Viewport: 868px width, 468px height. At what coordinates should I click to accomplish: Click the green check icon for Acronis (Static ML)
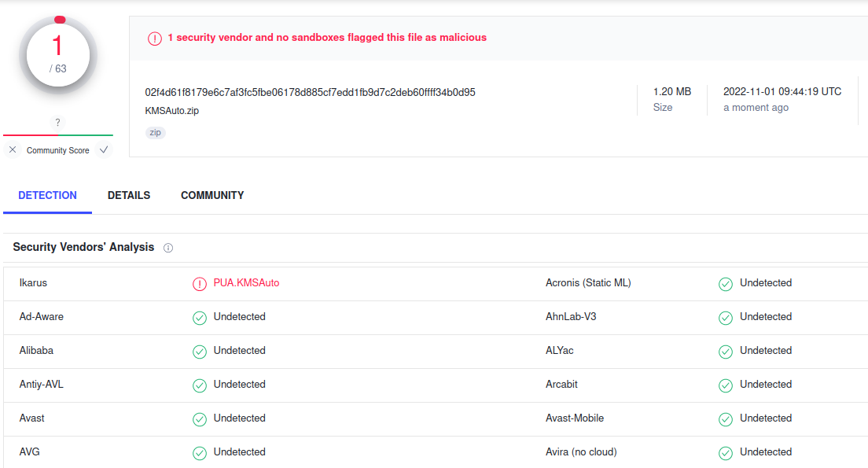click(x=725, y=284)
